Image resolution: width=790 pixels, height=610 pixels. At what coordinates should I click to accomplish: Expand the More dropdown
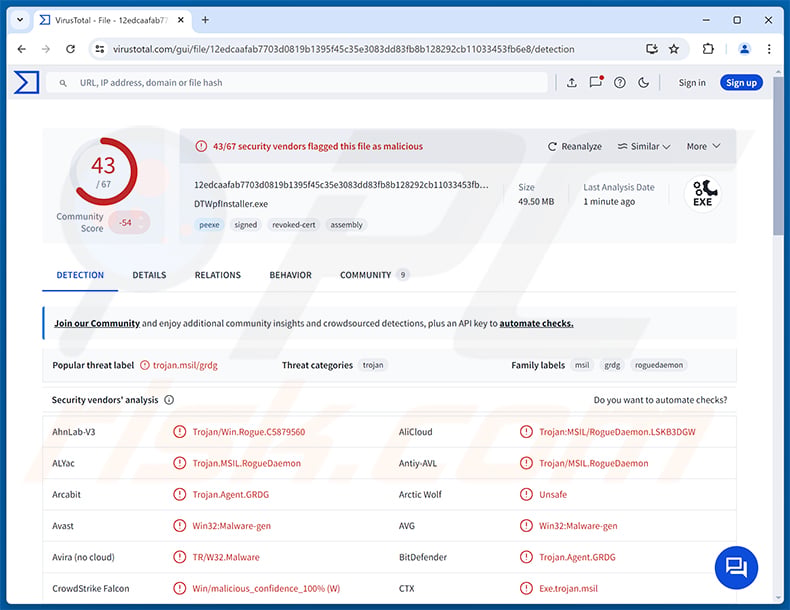[x=703, y=147]
